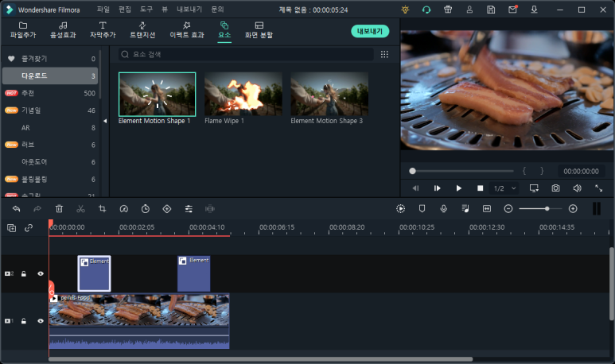Screen dimensions: 615x364
Task: Step forward one frame
Action: (438, 188)
